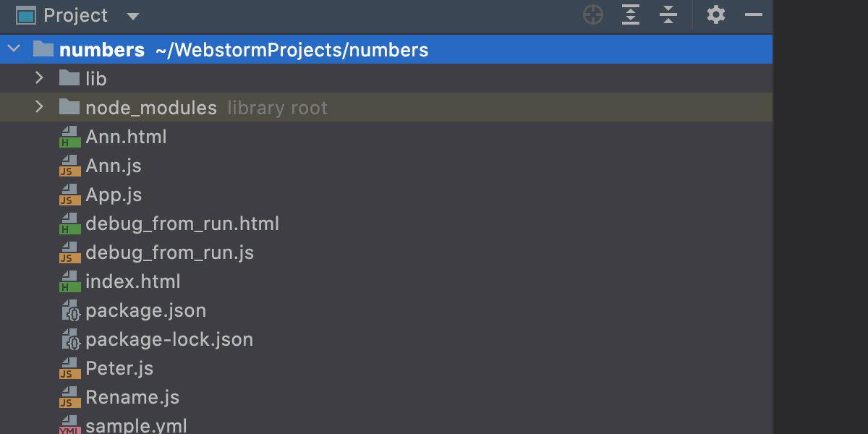
Task: Select the Peter.js file
Action: pyautogui.click(x=119, y=367)
